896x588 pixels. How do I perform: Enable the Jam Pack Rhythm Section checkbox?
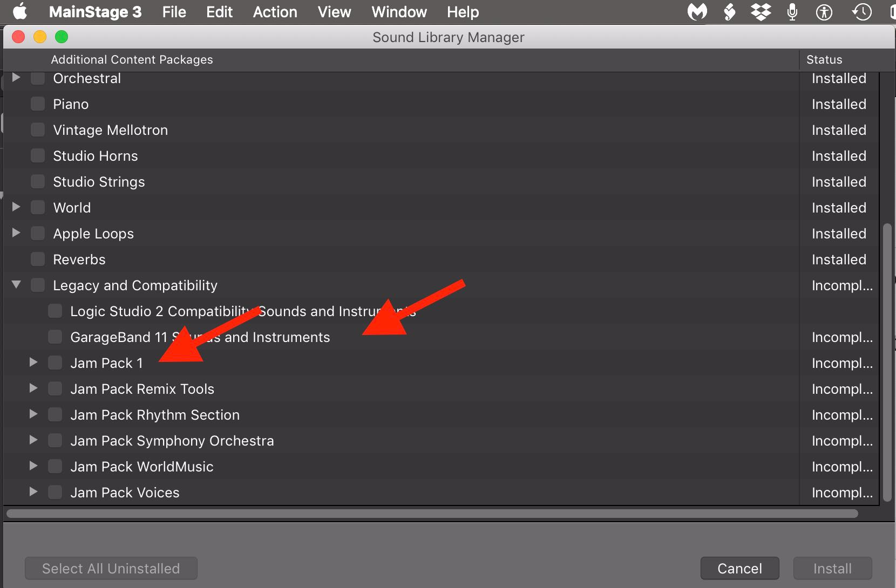55,414
